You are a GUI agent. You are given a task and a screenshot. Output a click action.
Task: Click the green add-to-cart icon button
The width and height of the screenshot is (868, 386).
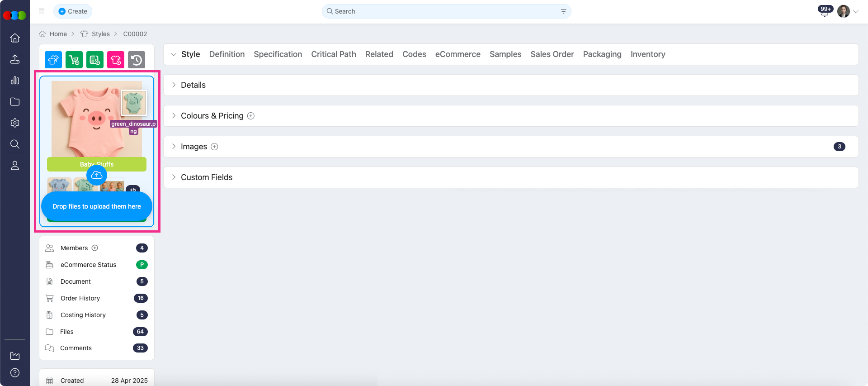click(74, 60)
